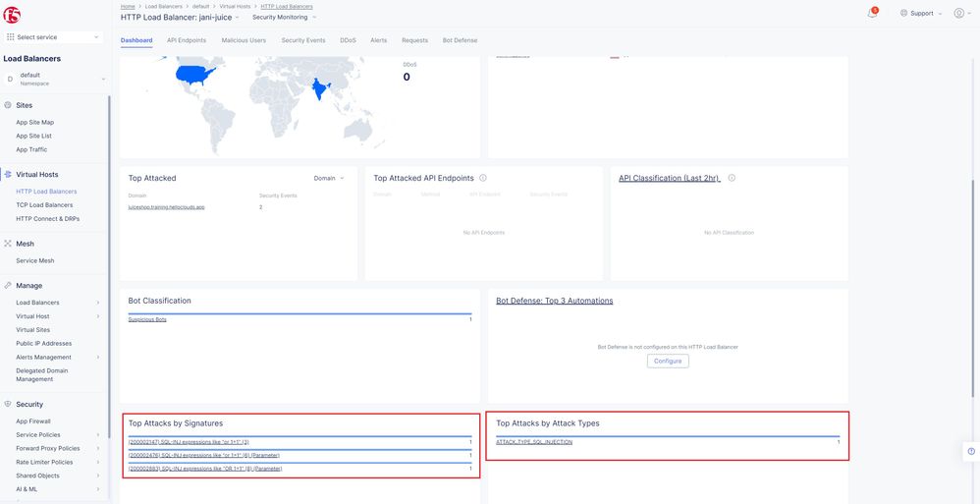
Task: Switch to the Malicious Users tab
Action: click(x=244, y=40)
